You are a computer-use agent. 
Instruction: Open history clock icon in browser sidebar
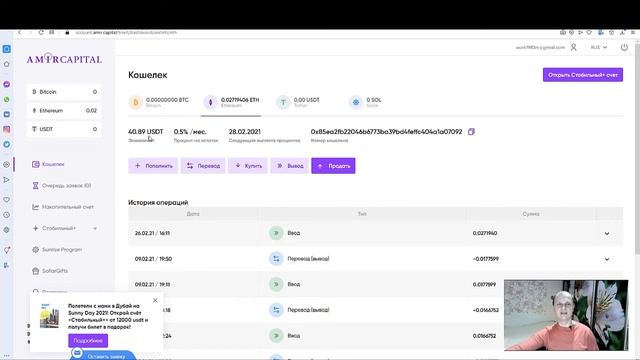pyautogui.click(x=7, y=215)
